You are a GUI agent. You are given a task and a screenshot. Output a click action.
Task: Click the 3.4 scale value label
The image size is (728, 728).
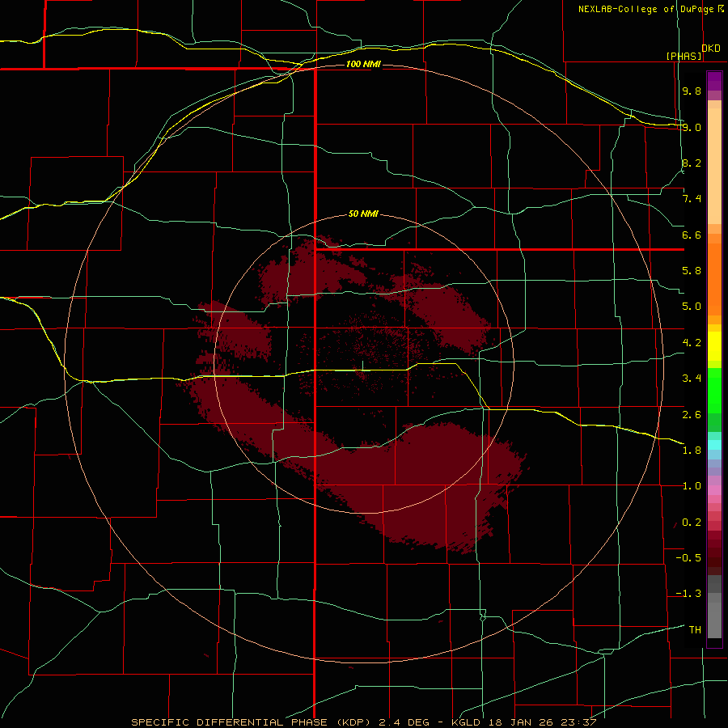click(x=692, y=379)
